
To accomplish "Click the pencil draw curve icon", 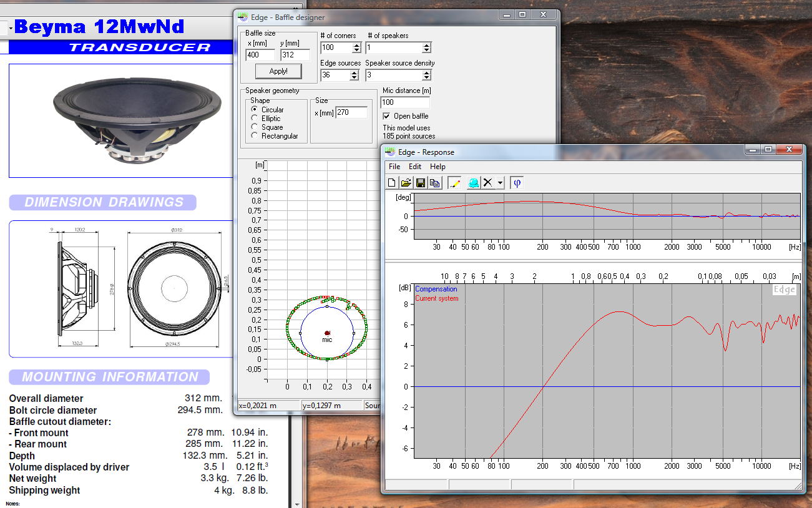I will [454, 183].
